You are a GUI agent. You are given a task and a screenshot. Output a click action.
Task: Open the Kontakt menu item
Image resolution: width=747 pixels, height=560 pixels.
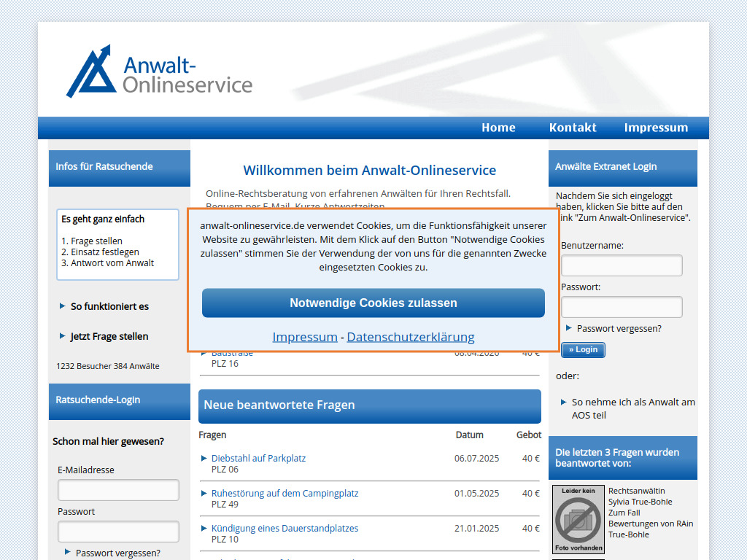[573, 128]
